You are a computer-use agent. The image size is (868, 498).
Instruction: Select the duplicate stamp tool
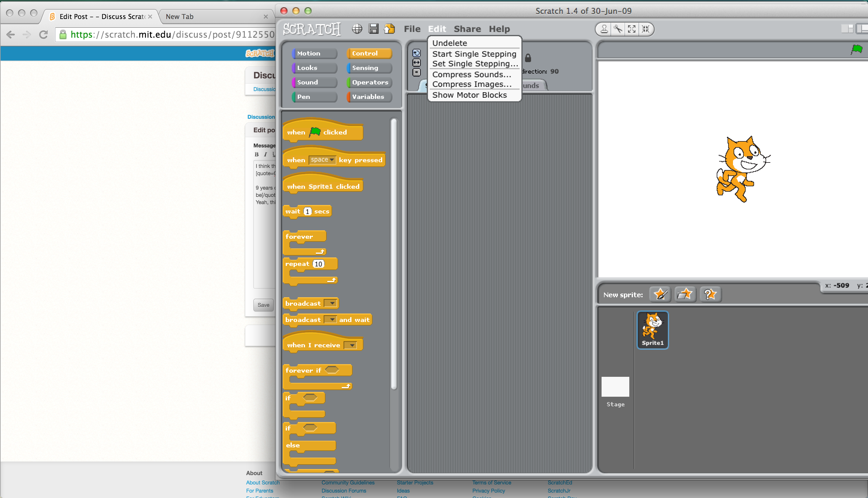point(604,29)
